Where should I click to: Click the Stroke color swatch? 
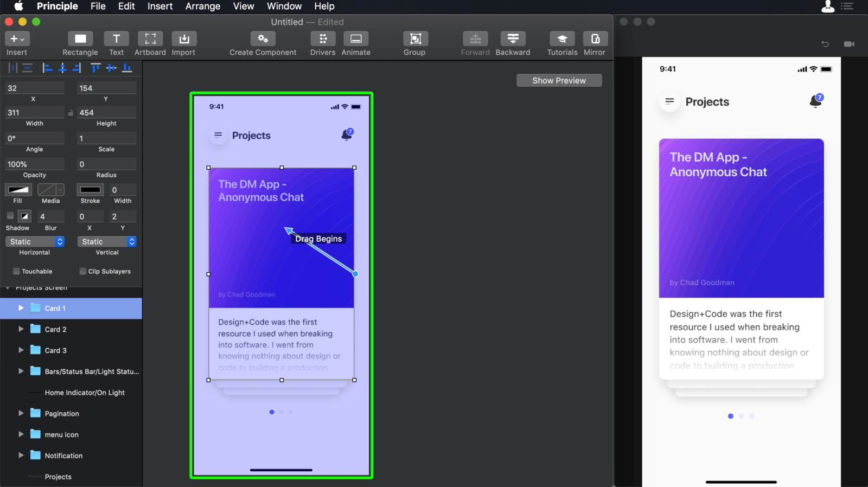point(90,190)
